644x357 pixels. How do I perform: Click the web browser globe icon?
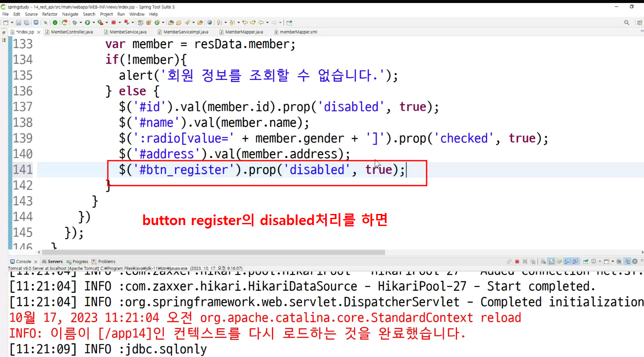tap(210, 22)
